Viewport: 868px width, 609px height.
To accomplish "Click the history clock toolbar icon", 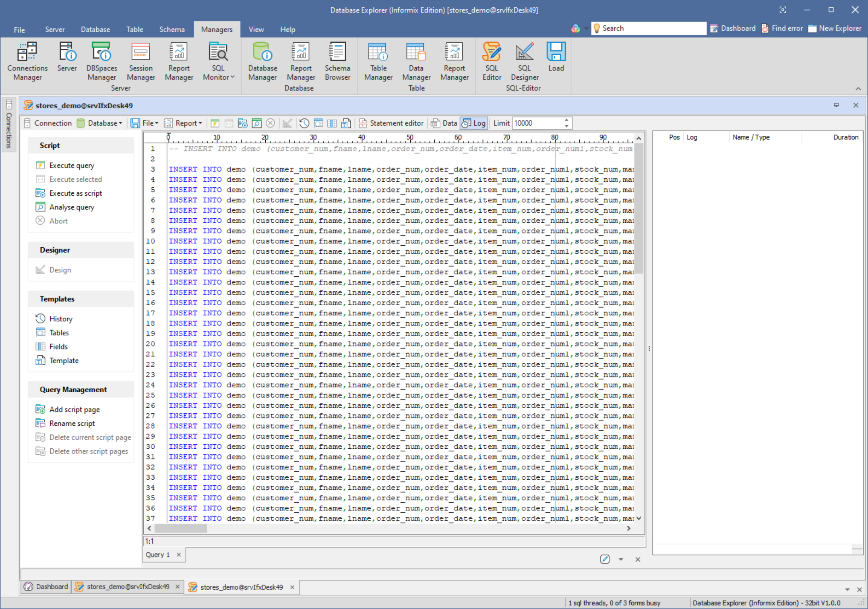I will 304,123.
